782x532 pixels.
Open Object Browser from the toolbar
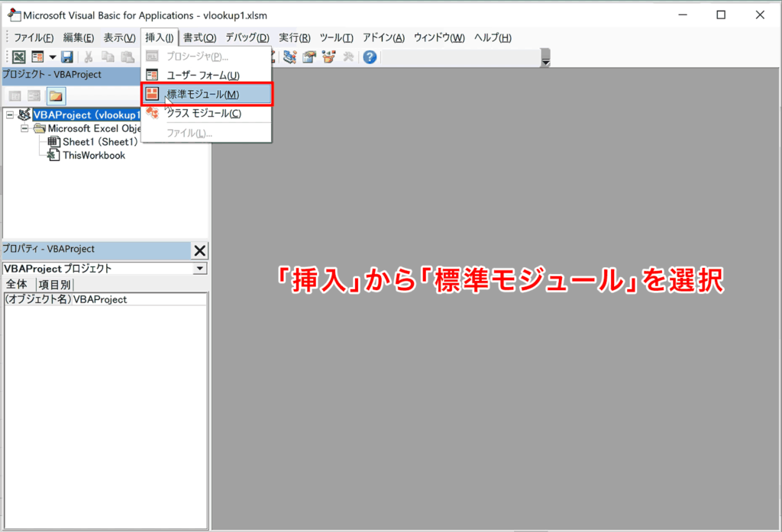[x=328, y=56]
